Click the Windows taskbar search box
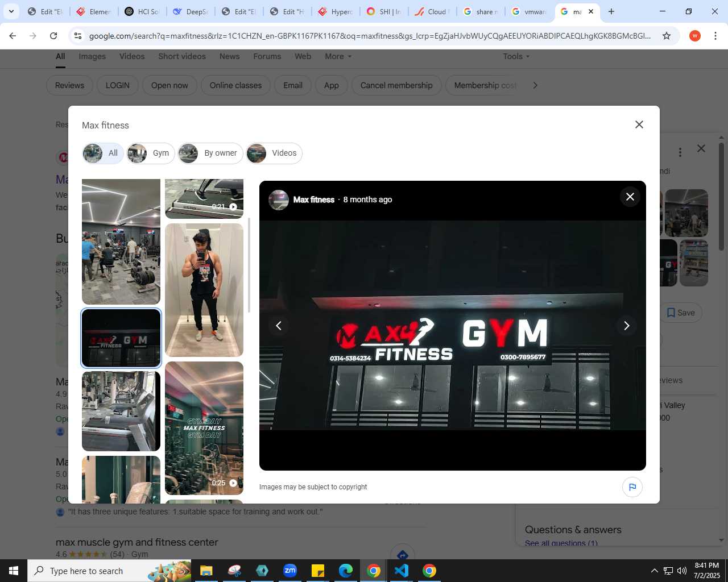 click(110, 571)
